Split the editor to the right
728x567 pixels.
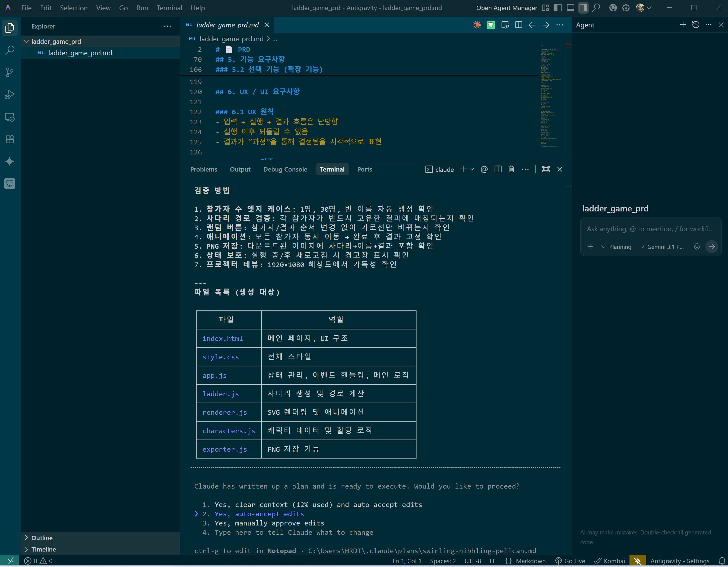(519, 25)
